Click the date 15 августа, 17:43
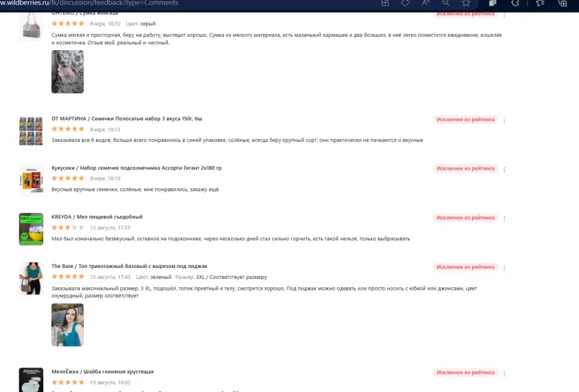This screenshot has width=579, height=392. [x=111, y=277]
